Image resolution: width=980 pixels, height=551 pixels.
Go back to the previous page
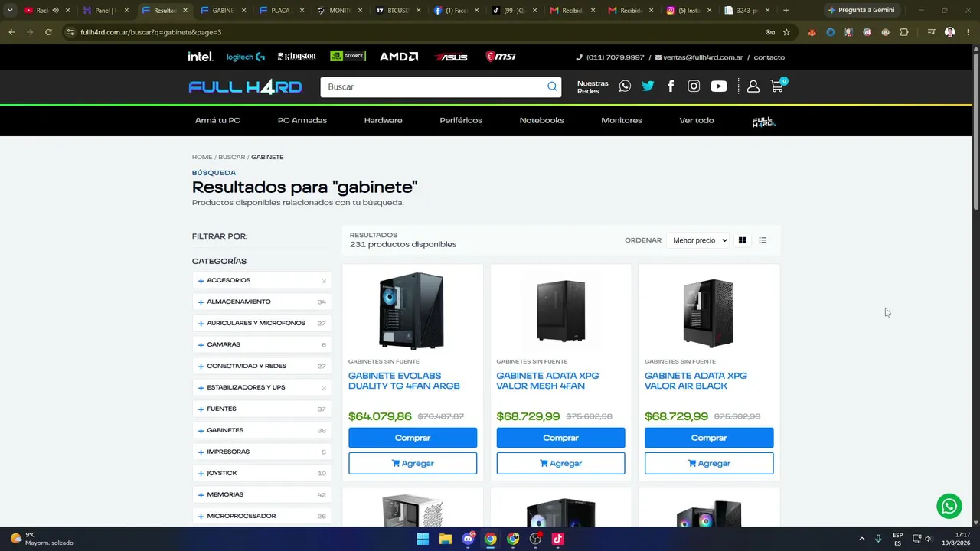pos(11,32)
